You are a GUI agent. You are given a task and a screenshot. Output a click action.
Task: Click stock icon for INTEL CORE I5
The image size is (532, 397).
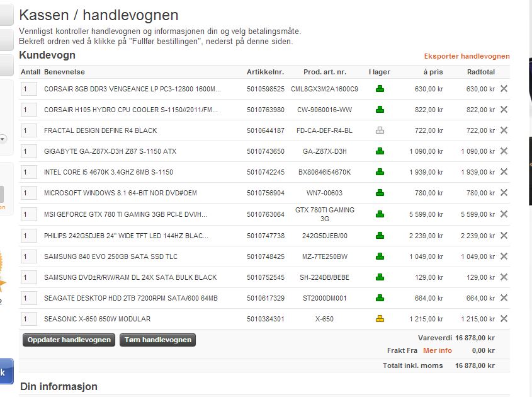(x=380, y=172)
